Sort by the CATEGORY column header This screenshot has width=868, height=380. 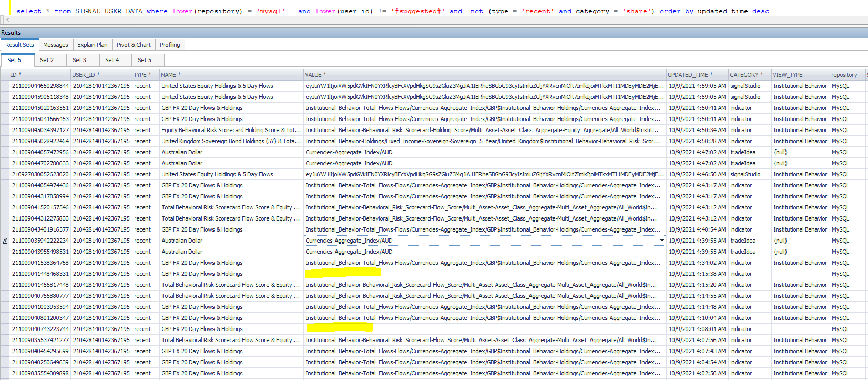[x=750, y=75]
